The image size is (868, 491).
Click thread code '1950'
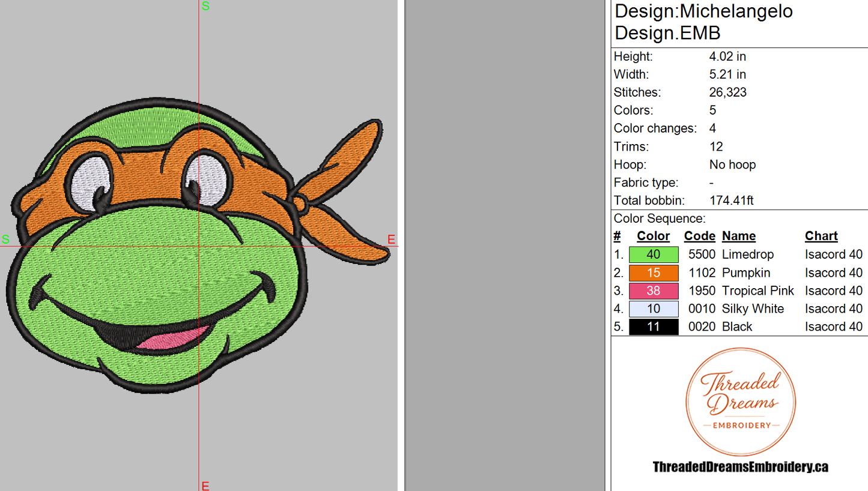point(702,291)
